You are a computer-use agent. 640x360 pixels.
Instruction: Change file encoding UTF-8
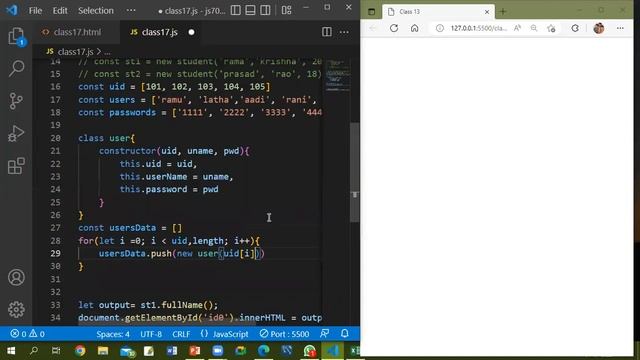click(x=151, y=334)
